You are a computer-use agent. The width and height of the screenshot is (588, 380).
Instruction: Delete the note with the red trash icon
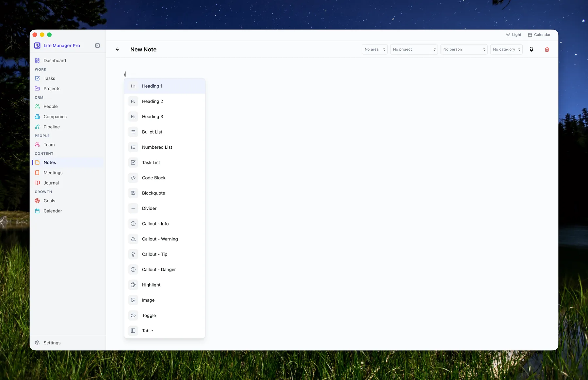pos(547,49)
